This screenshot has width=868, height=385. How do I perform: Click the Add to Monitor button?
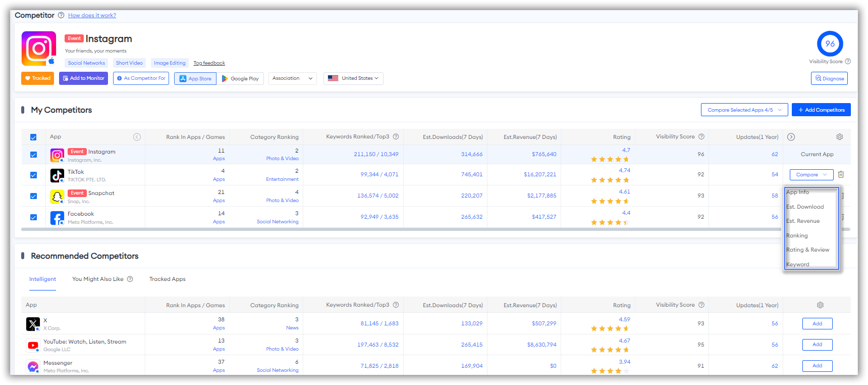click(83, 78)
